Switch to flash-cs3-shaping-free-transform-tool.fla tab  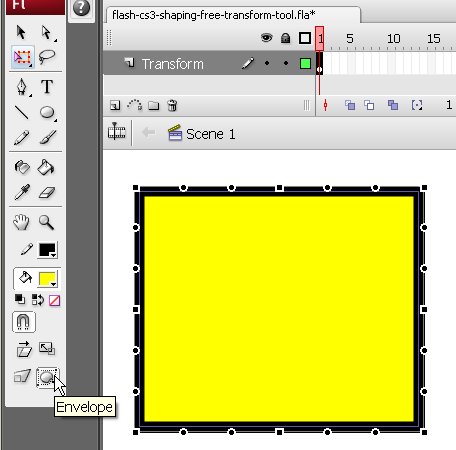coord(214,15)
